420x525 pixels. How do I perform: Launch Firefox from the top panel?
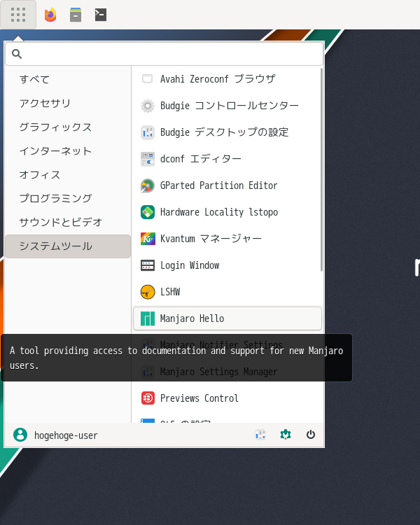click(50, 15)
